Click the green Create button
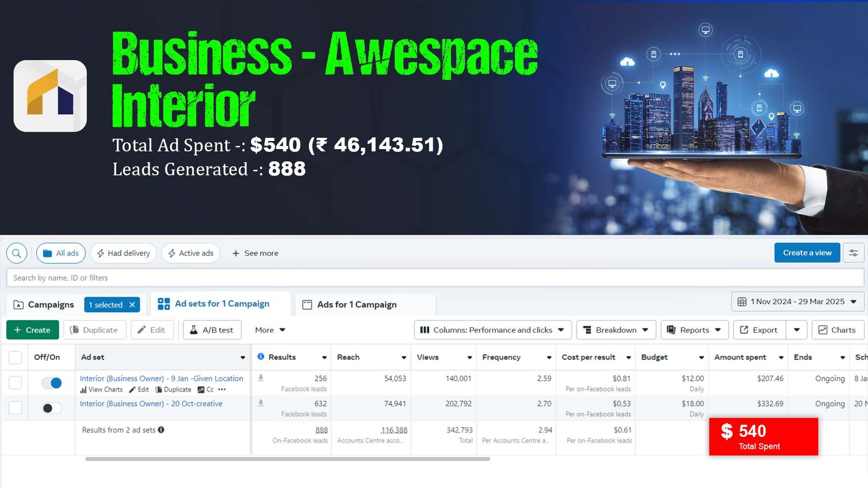 [x=33, y=330]
